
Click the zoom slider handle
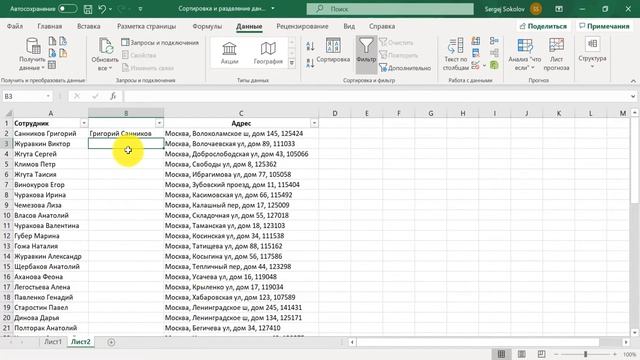tap(585, 354)
